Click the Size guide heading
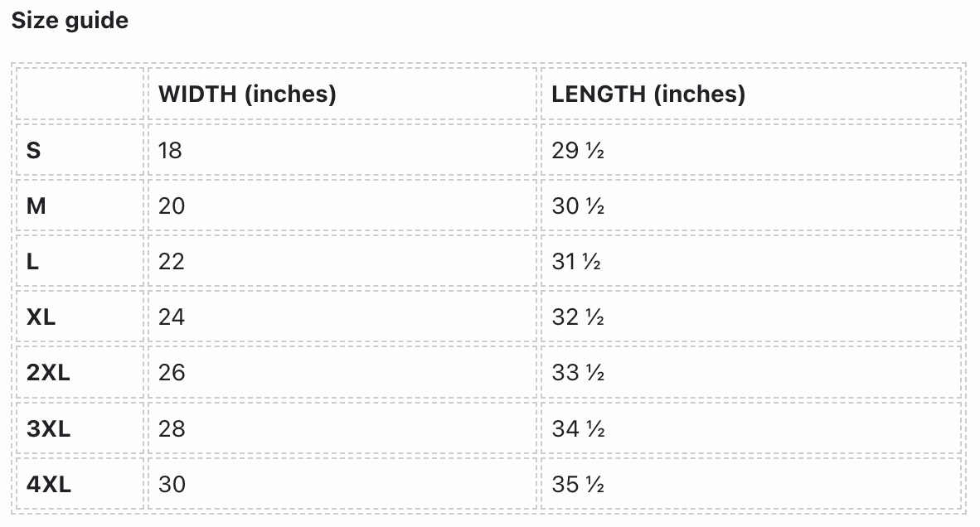The height and width of the screenshot is (527, 980). (70, 21)
